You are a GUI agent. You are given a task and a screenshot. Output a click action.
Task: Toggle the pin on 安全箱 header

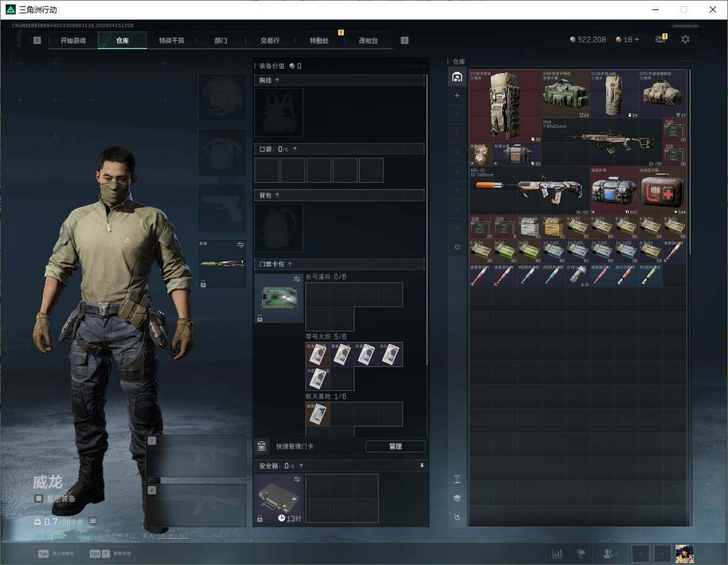click(x=421, y=466)
